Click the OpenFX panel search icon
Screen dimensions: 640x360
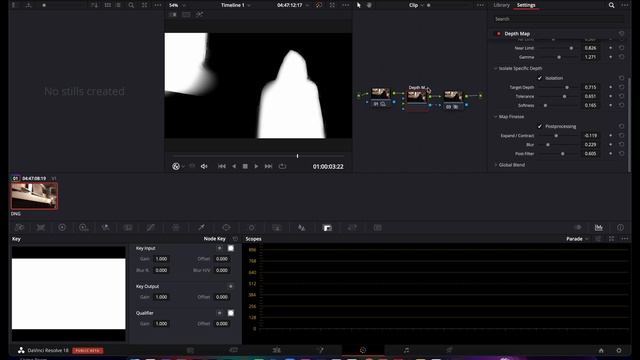[x=611, y=5]
